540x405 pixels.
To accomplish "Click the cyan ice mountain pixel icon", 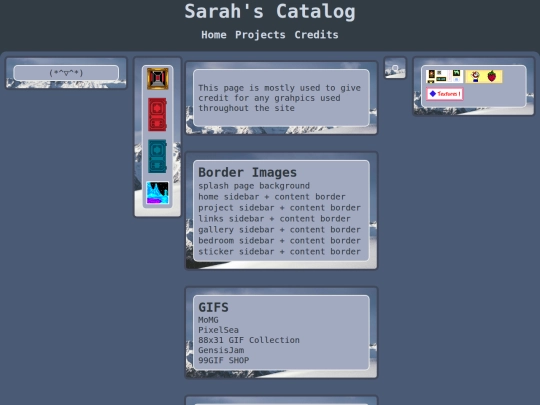I will coord(157,193).
